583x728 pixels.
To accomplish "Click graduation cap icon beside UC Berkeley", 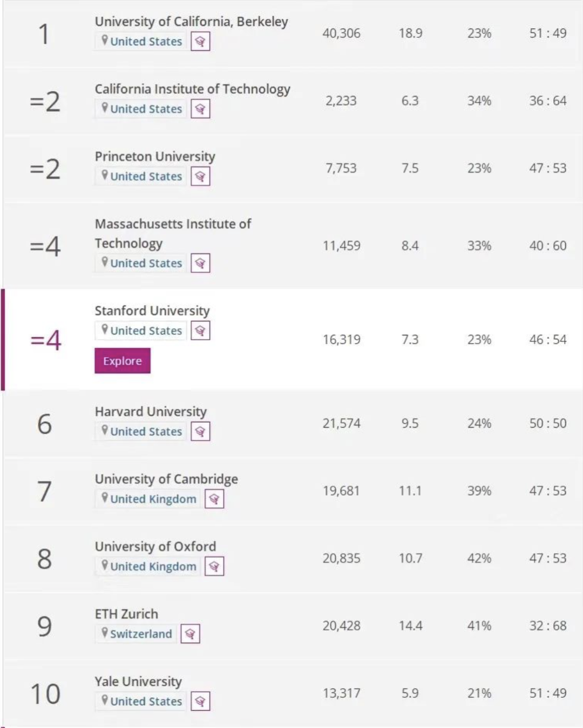I will (200, 42).
